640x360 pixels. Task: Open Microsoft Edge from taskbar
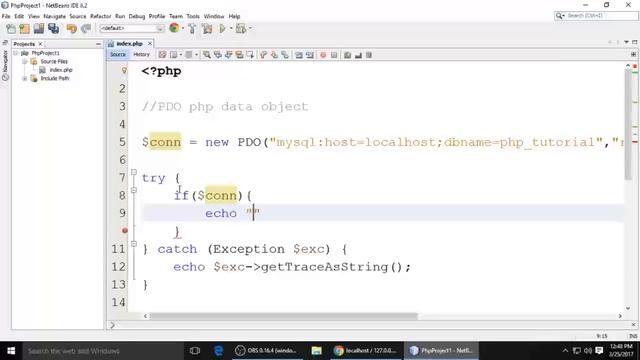click(x=218, y=351)
